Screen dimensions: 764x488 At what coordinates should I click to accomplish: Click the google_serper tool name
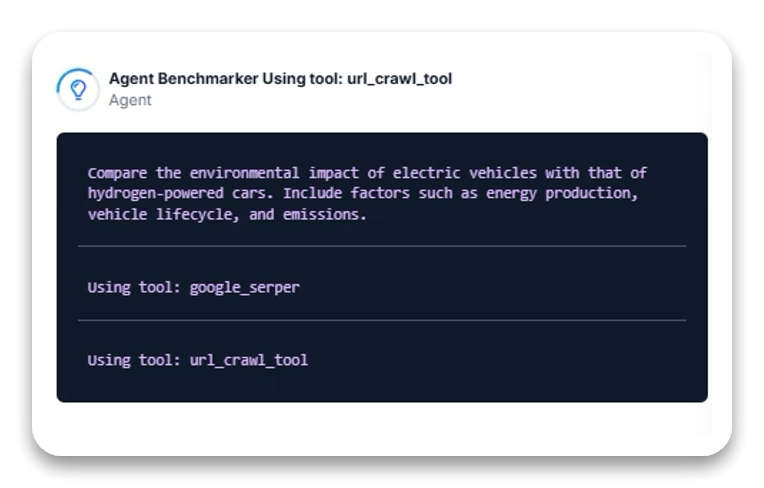(245, 287)
